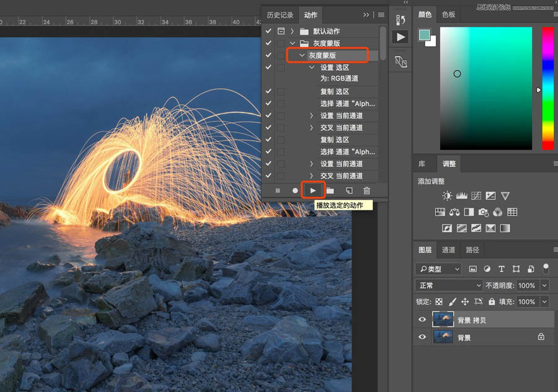
Task: Hide the 背景 拷贝 layer
Action: 422,319
